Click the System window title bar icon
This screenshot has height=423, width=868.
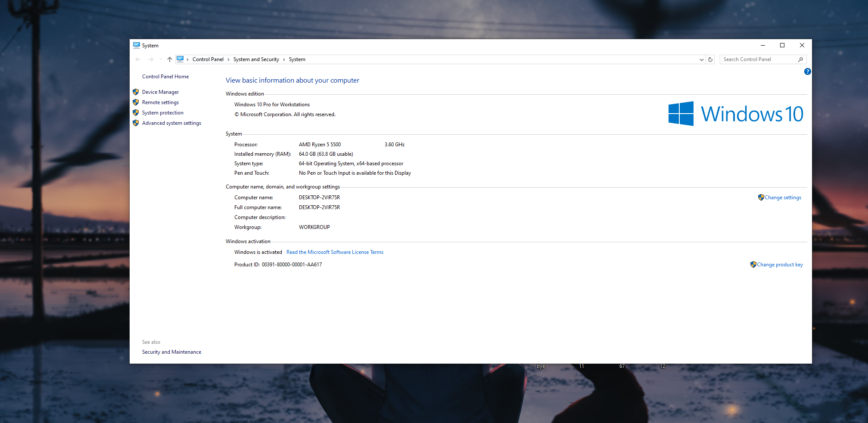137,45
